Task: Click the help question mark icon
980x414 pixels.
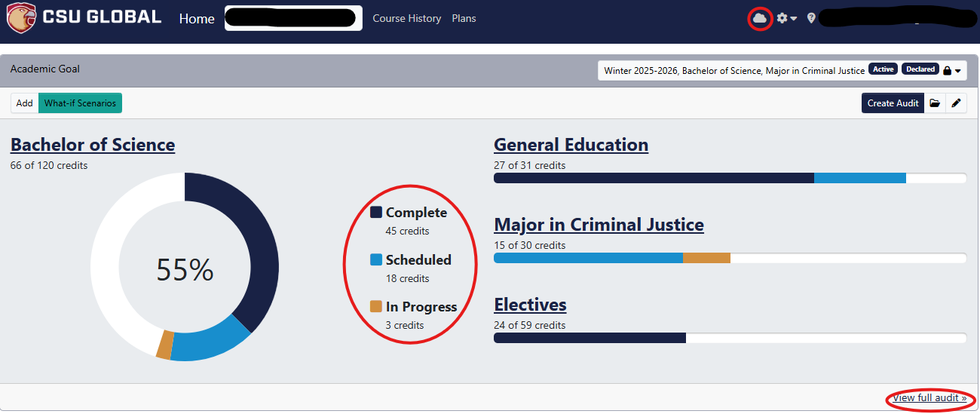Action: 811,18
